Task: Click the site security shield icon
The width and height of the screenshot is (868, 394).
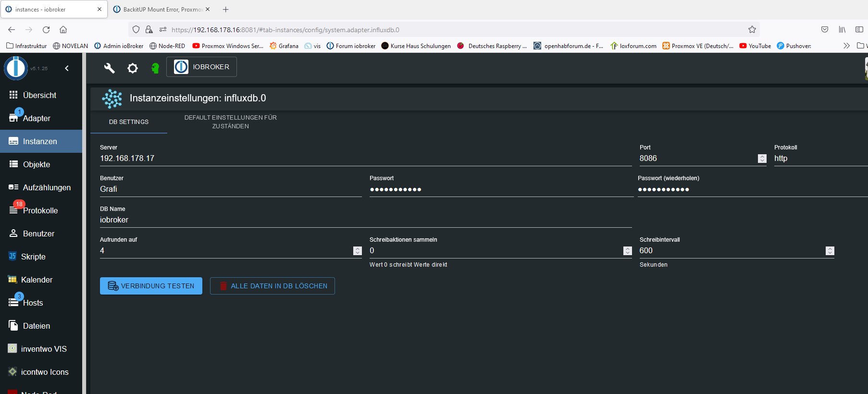Action: click(136, 30)
